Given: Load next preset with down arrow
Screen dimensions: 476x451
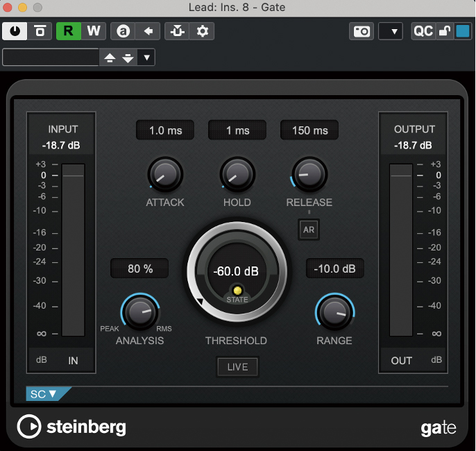Looking at the screenshot, I should click(128, 58).
